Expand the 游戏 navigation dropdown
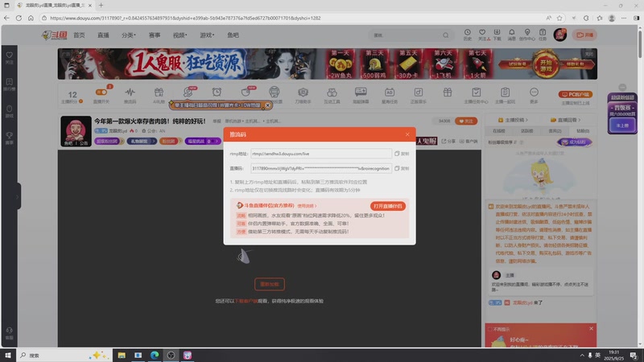The height and width of the screenshot is (362, 644). (x=207, y=35)
